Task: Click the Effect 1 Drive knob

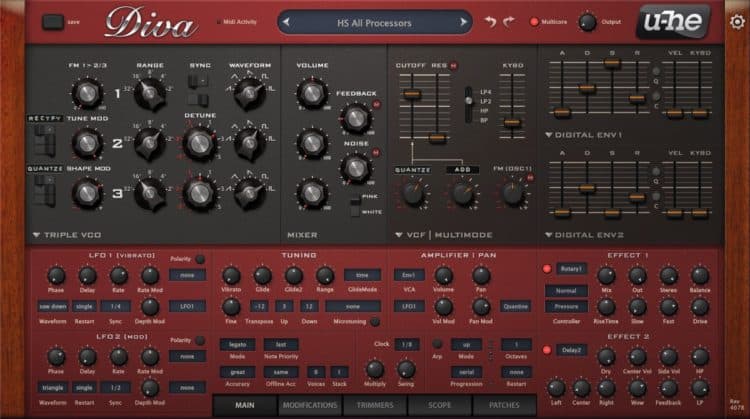Action: coord(700,307)
